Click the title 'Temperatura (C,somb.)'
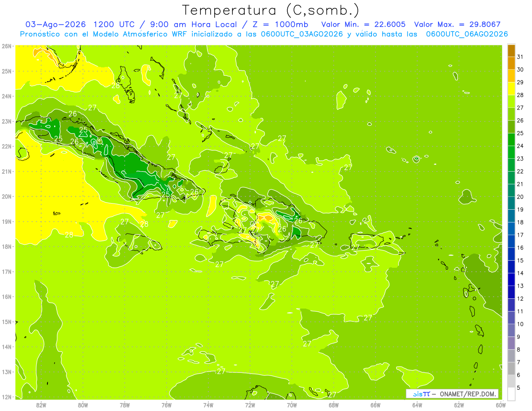This screenshot has width=532, height=411. click(271, 11)
